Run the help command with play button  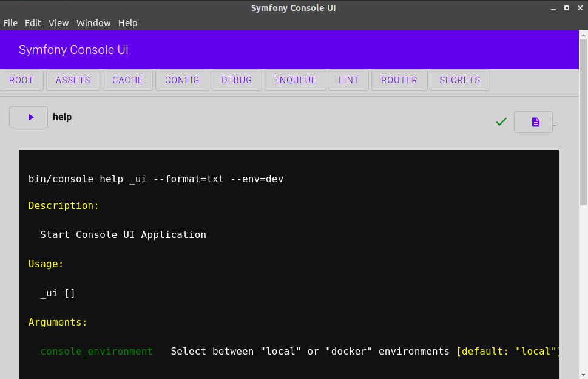(29, 117)
